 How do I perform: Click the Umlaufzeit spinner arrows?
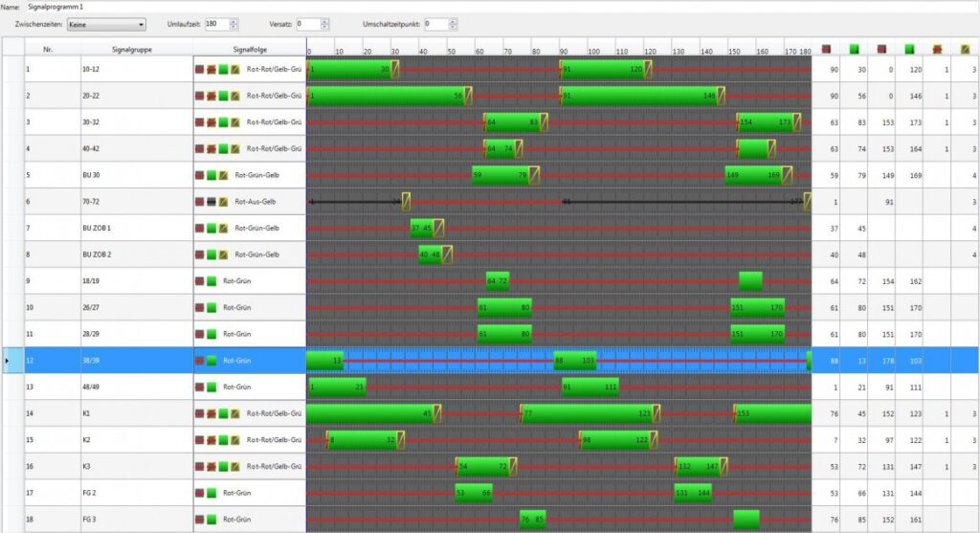pos(234,24)
